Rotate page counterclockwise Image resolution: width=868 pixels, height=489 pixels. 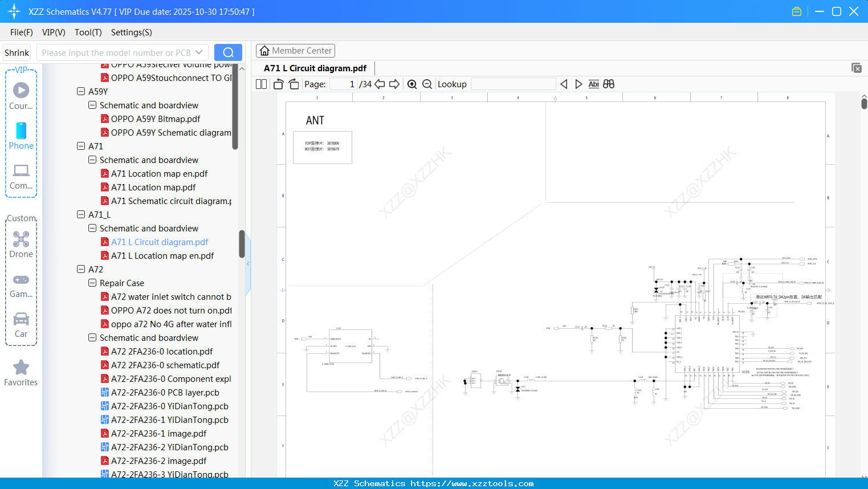coord(278,84)
